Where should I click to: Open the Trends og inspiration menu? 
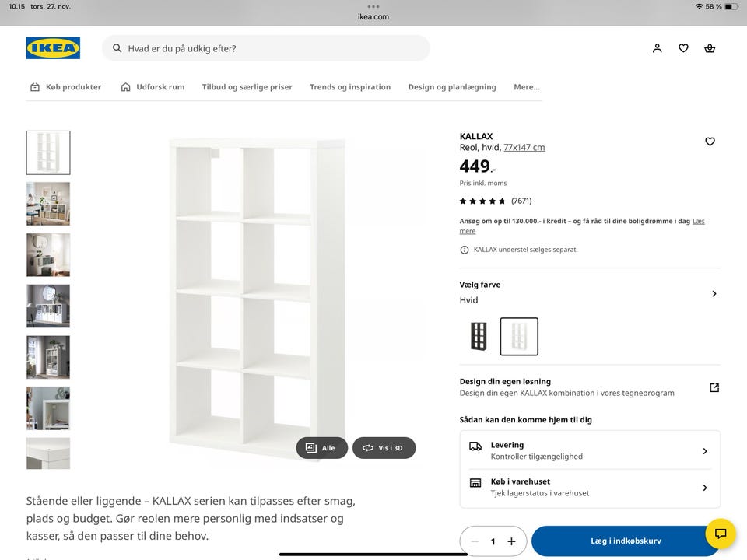pos(350,87)
